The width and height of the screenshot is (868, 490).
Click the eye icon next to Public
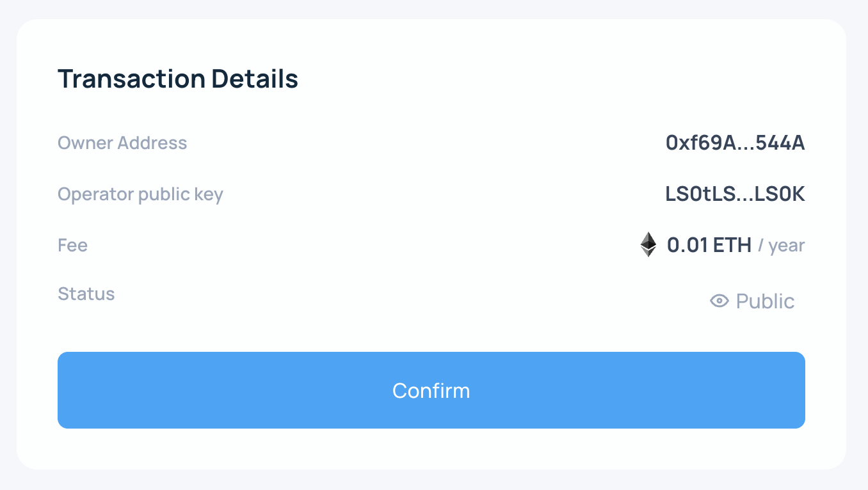tap(719, 301)
